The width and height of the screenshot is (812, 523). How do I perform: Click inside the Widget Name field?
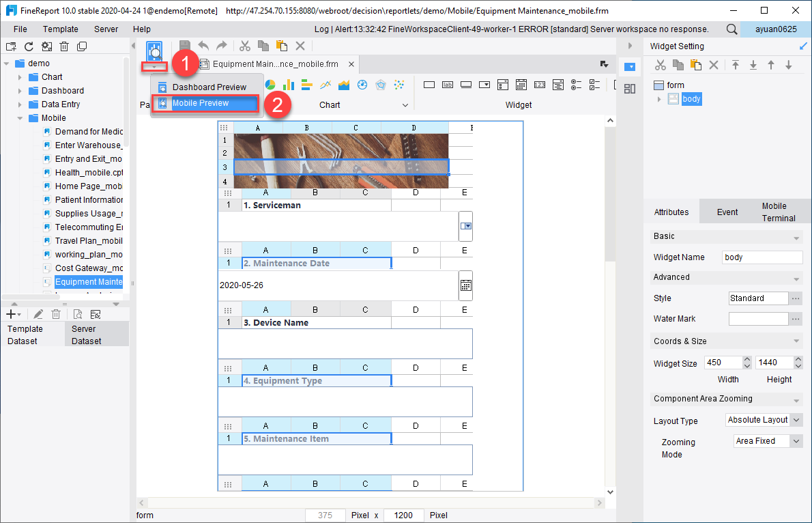coord(761,257)
